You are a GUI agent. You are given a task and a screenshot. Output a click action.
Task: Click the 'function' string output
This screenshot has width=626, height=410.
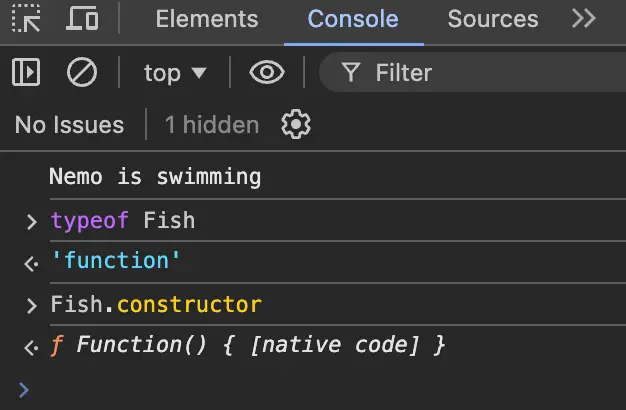pos(116,261)
